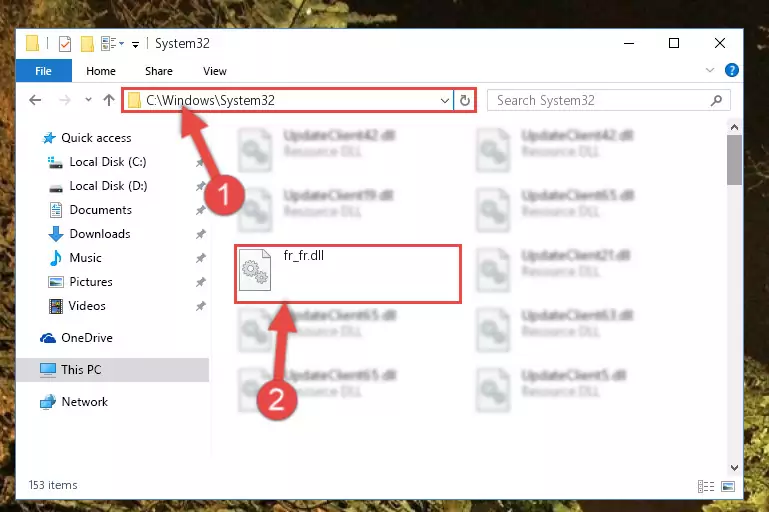Click the pin icon beside Videos
This screenshot has height=512, width=769.
tap(201, 307)
